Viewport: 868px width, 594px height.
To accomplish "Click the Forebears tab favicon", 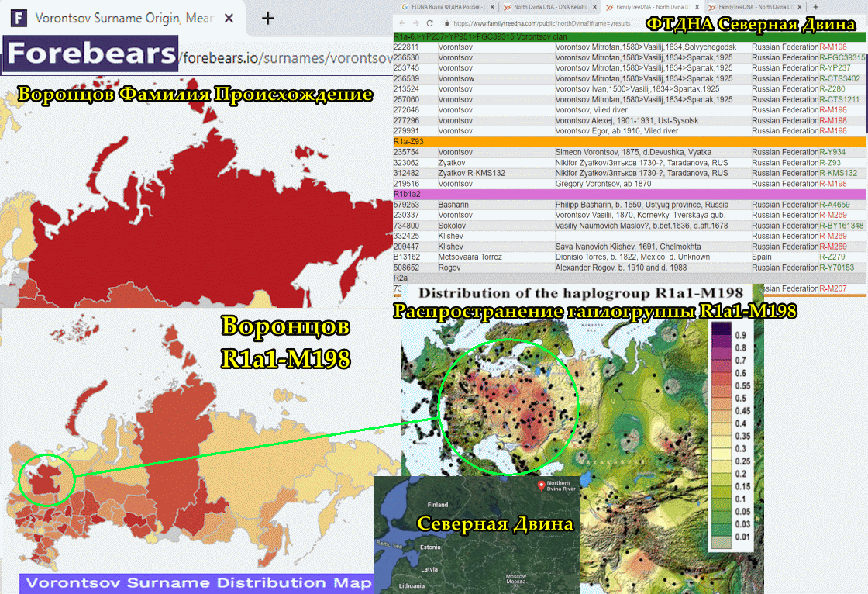I will click(19, 19).
